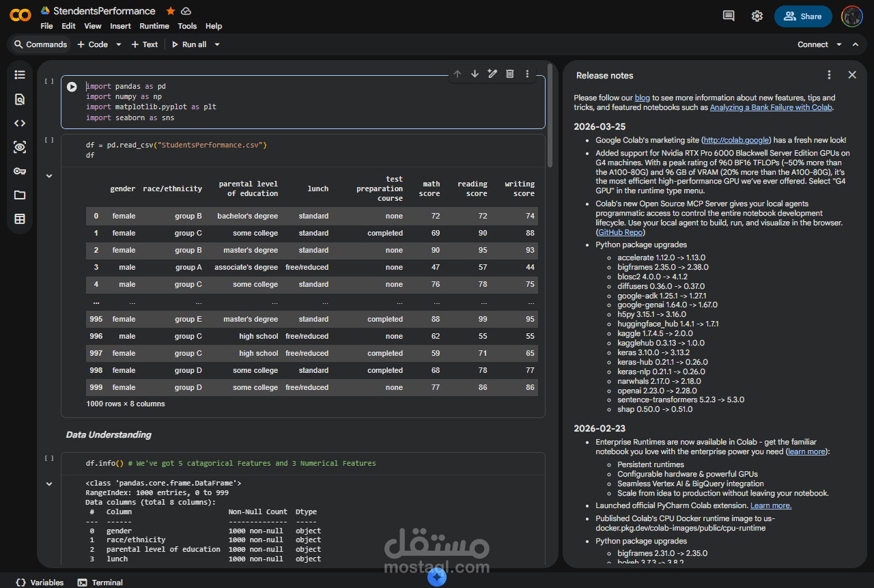Open the Runtime menu
874x588 pixels.
[x=154, y=26]
